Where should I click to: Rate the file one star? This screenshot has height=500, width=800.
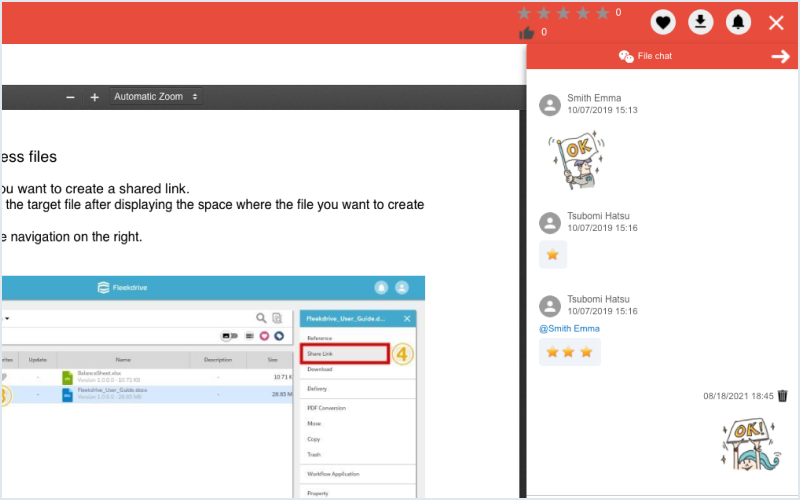point(524,13)
